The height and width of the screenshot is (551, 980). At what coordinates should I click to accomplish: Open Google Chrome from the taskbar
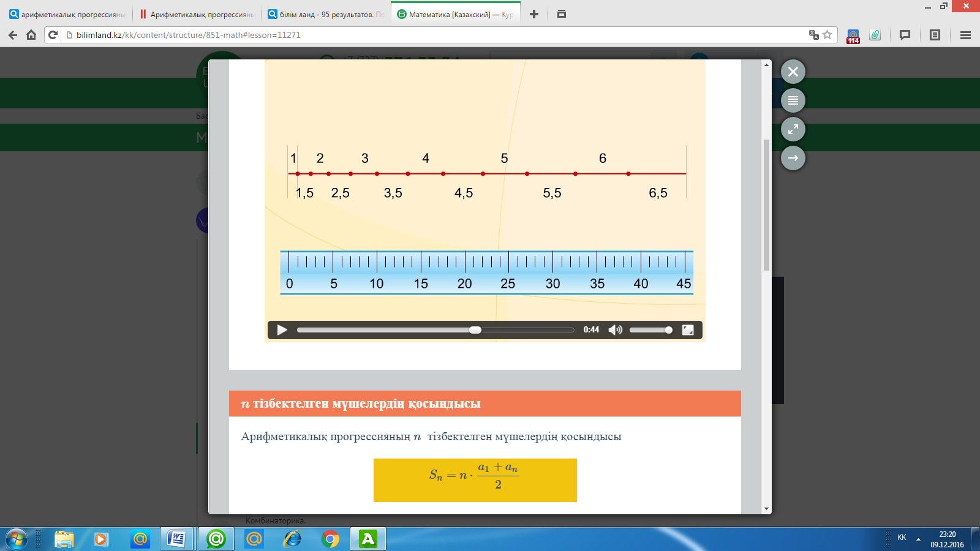330,539
